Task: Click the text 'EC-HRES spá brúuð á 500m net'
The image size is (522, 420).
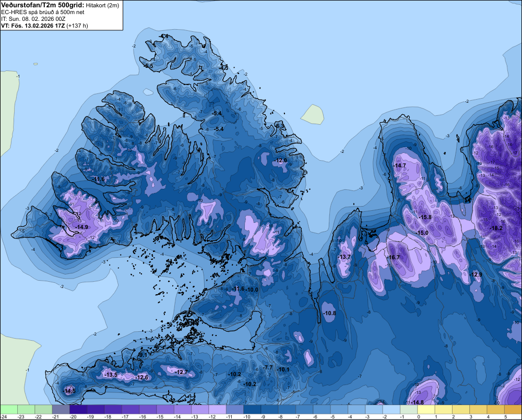Action: pos(43,13)
